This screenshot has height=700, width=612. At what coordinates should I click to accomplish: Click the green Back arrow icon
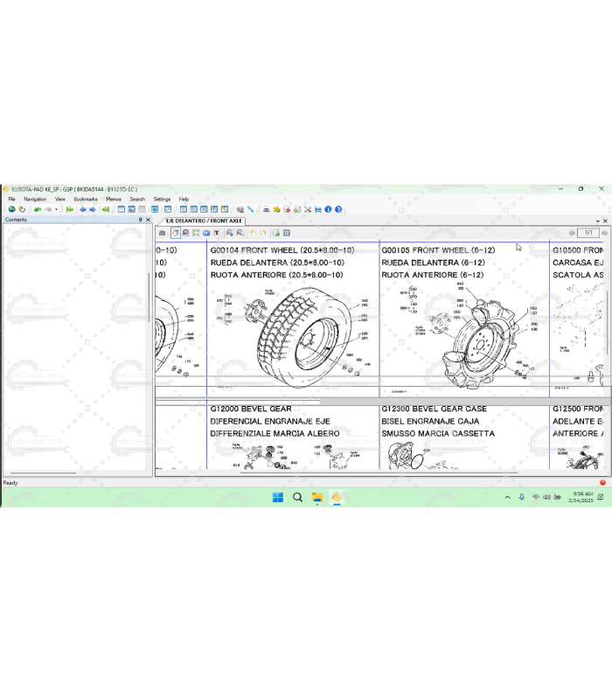[x=38, y=209]
